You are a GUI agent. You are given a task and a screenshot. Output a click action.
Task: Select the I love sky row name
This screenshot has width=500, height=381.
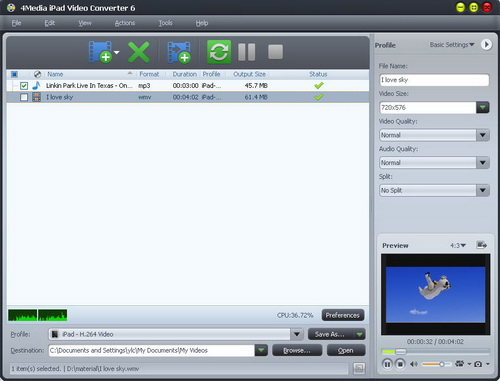click(59, 97)
